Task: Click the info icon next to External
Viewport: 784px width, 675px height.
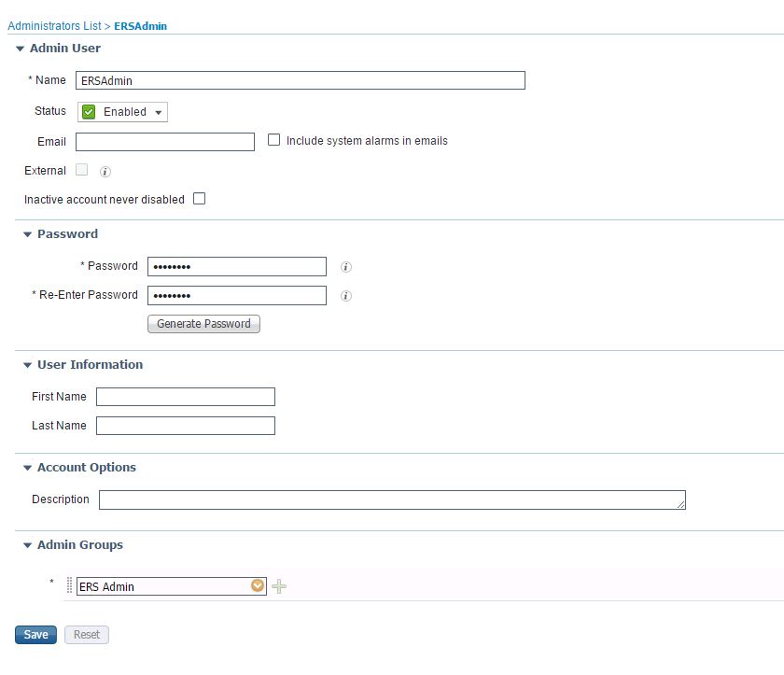Action: click(x=105, y=172)
